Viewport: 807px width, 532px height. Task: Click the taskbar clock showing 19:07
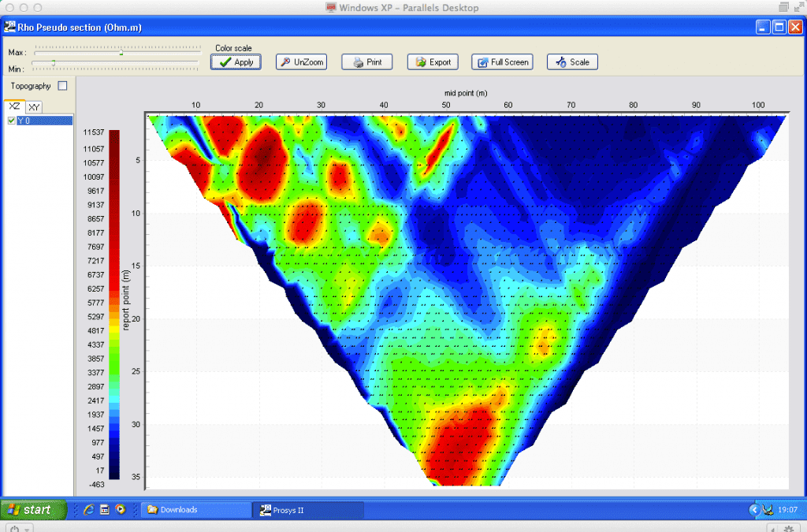point(788,510)
